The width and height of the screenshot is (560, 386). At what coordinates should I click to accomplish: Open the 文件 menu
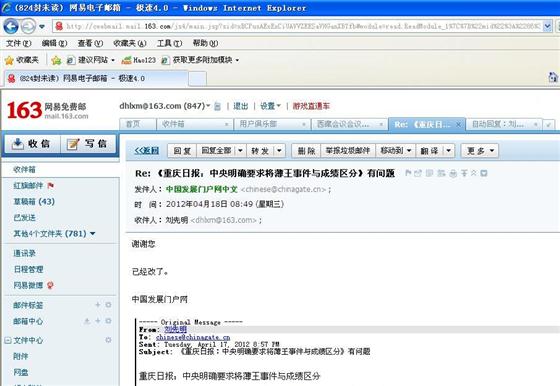click(x=19, y=43)
